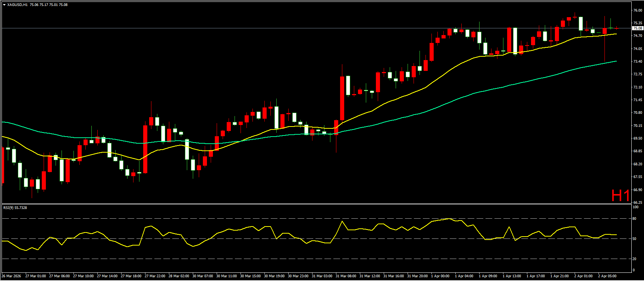The height and width of the screenshot is (281, 644).
Task: Select the 70.80 price scale value
Action: click(x=637, y=113)
